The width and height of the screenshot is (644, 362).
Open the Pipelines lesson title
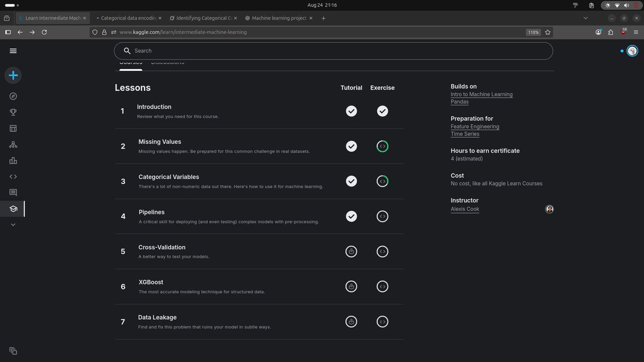coord(151,212)
